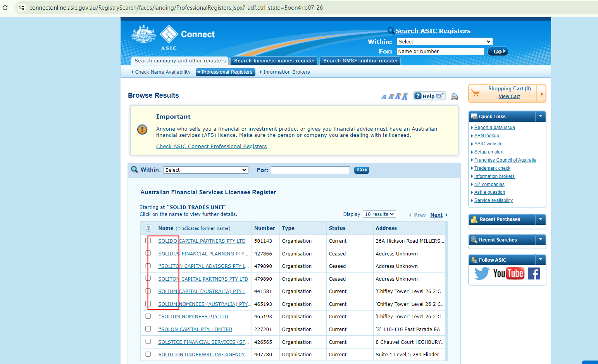Expand the Recent Searches panel arrow
598x364 pixels.
point(541,240)
